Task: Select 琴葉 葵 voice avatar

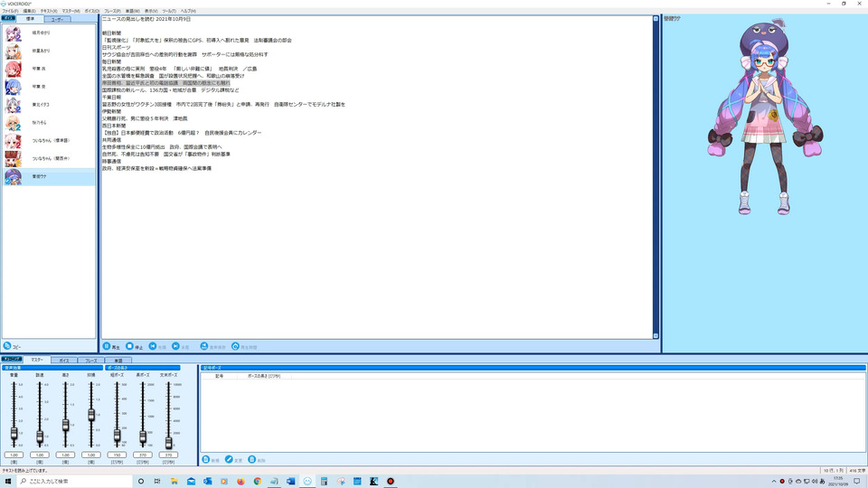Action: click(14, 87)
